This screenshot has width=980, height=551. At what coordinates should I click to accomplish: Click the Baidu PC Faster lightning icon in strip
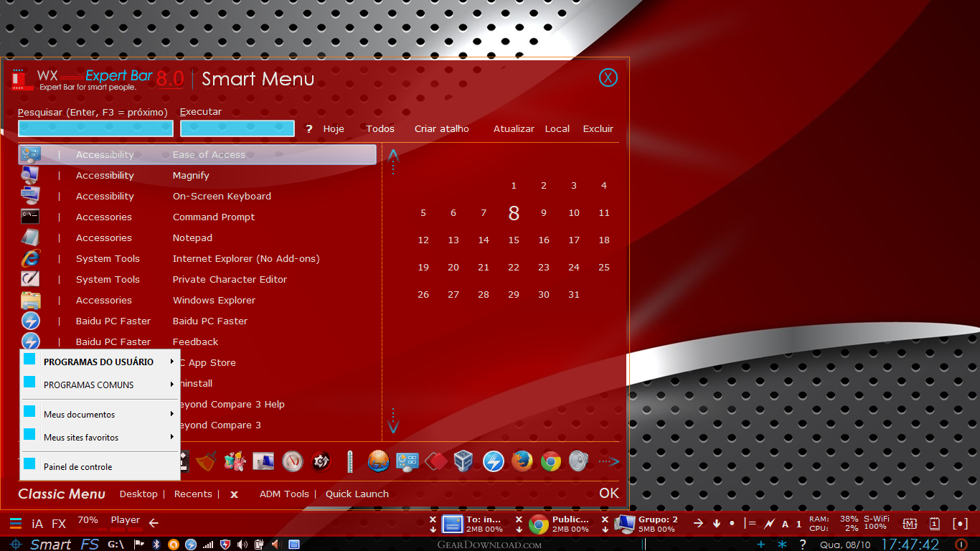point(494,461)
